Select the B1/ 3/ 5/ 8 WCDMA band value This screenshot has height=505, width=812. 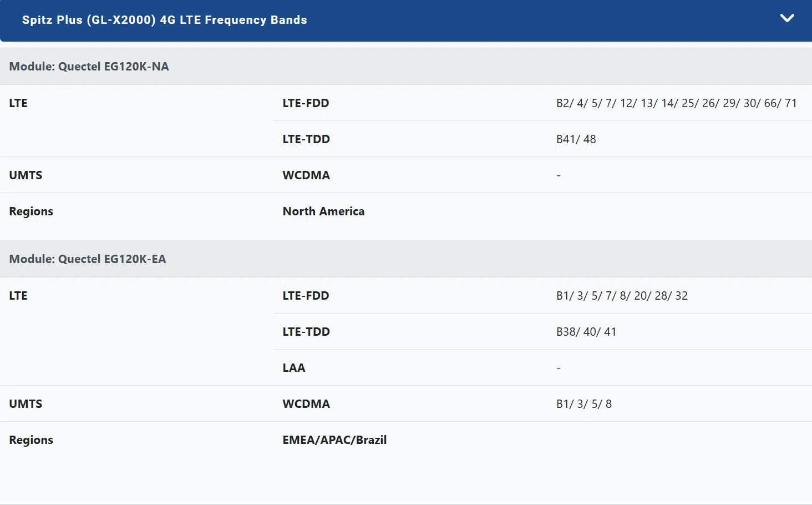pos(583,404)
